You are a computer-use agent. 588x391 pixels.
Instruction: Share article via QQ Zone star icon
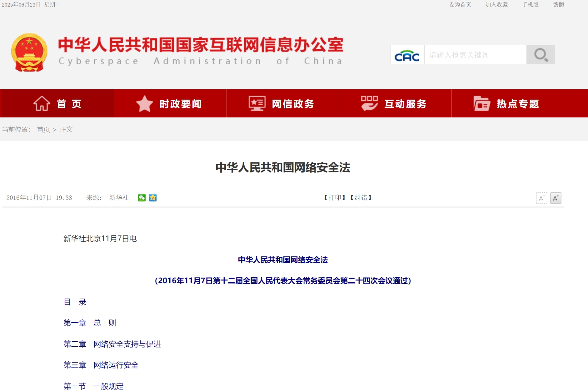tap(153, 198)
